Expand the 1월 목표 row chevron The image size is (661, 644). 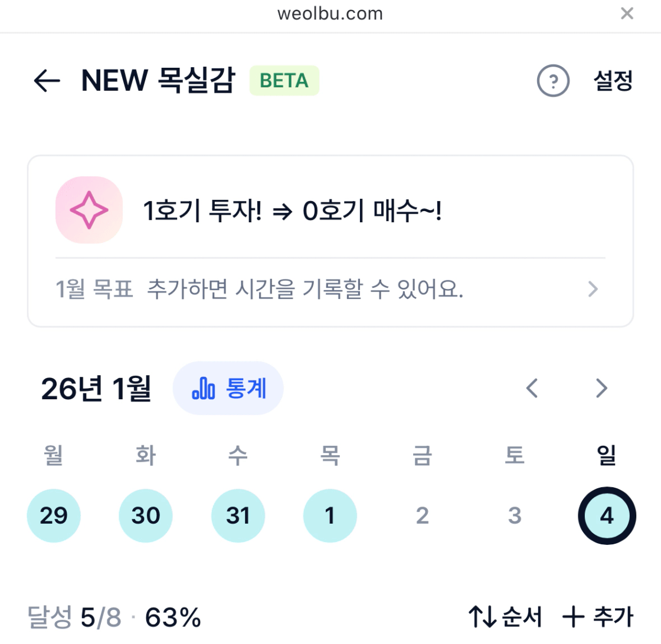click(x=593, y=289)
